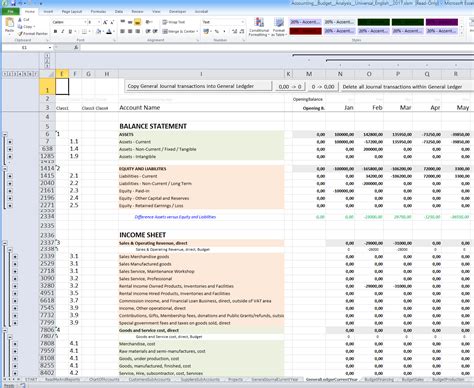Apply Accounting Number Format

click(206, 31)
